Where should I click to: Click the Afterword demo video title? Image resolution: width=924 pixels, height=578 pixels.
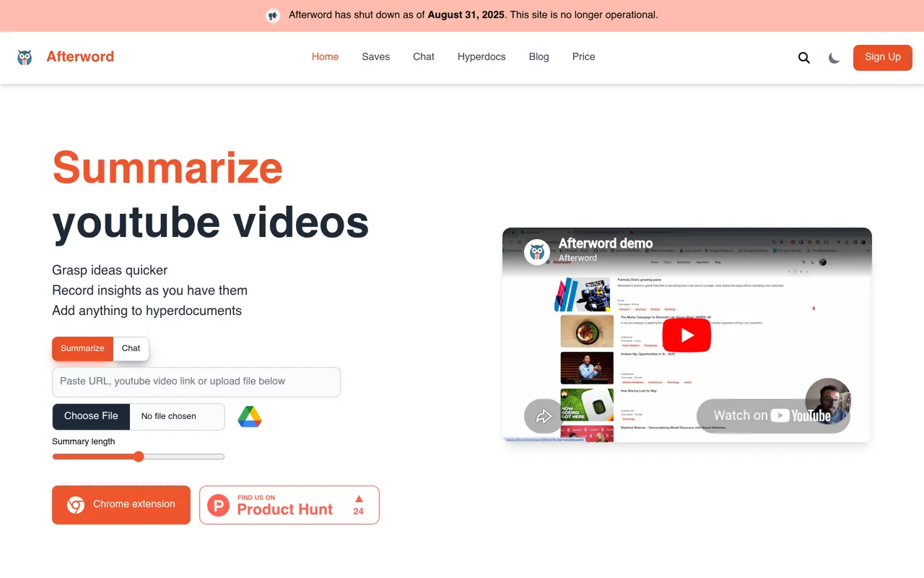[x=606, y=243]
